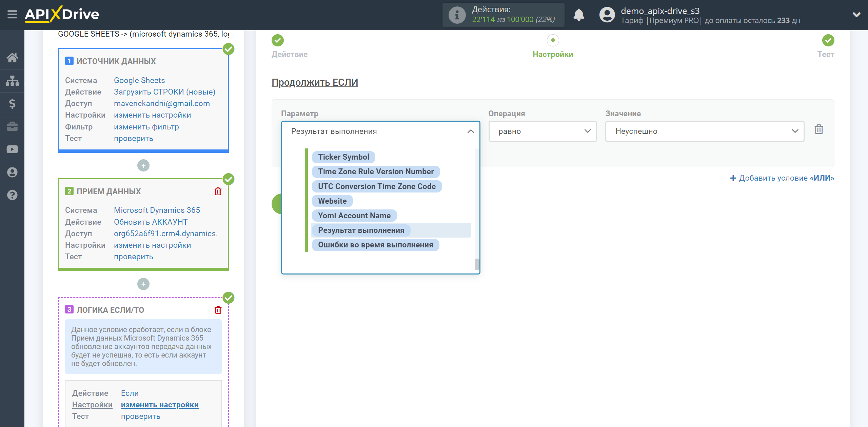The width and height of the screenshot is (868, 427).
Task: Click Обновить АККАУНТ link
Action: [151, 222]
